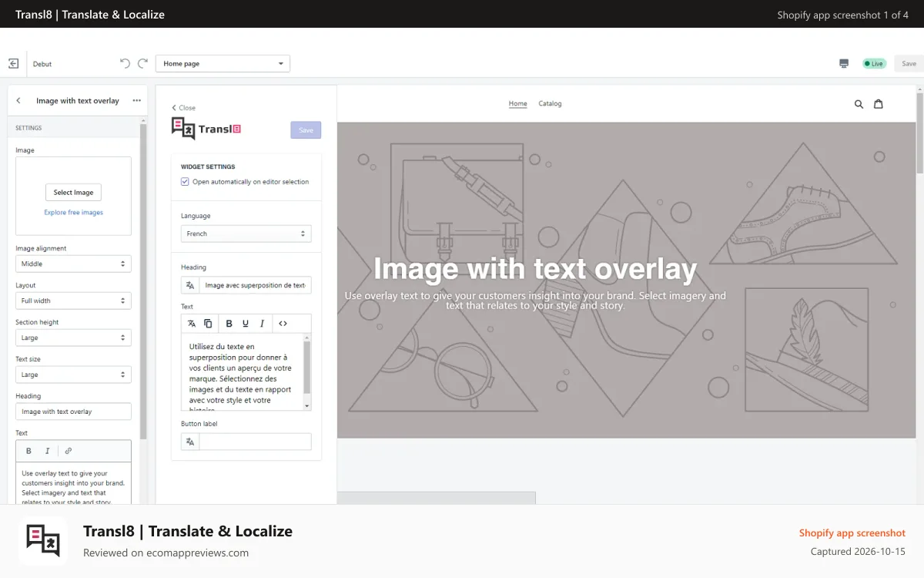This screenshot has width=924, height=578.
Task: Toggle Open automatically on editor selection
Action: click(x=185, y=182)
